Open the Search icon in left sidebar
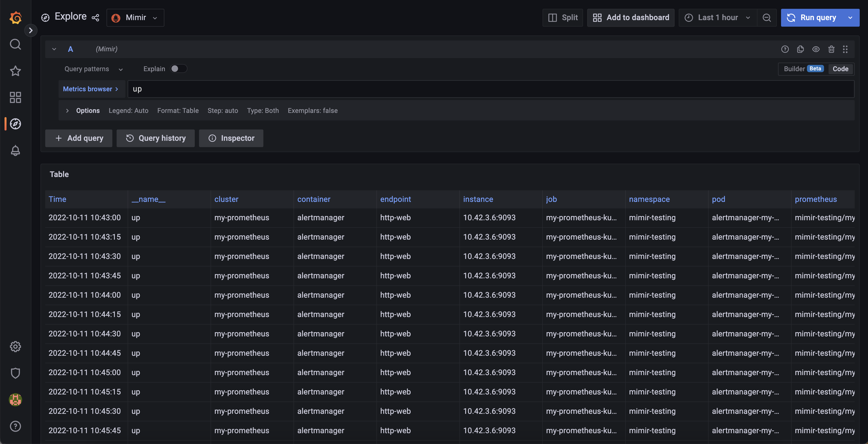Viewport: 868px width, 444px height. point(15,44)
